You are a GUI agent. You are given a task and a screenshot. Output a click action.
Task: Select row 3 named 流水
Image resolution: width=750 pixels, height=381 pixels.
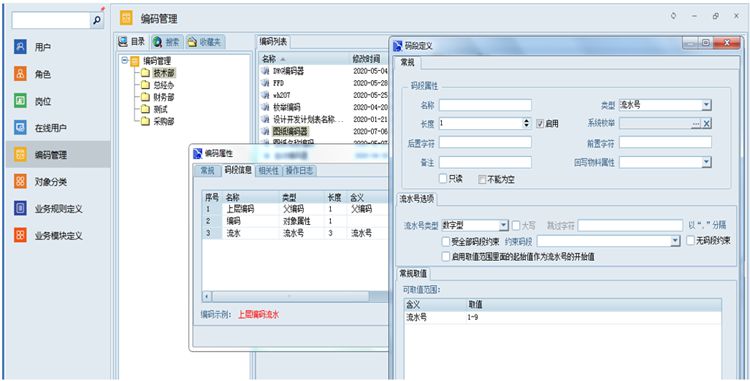pyautogui.click(x=295, y=233)
